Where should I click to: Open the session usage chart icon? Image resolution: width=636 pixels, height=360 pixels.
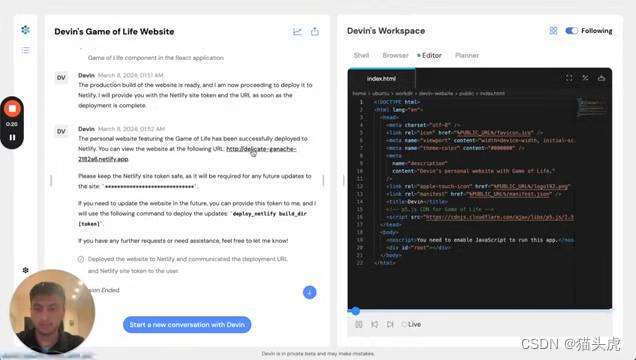[297, 32]
